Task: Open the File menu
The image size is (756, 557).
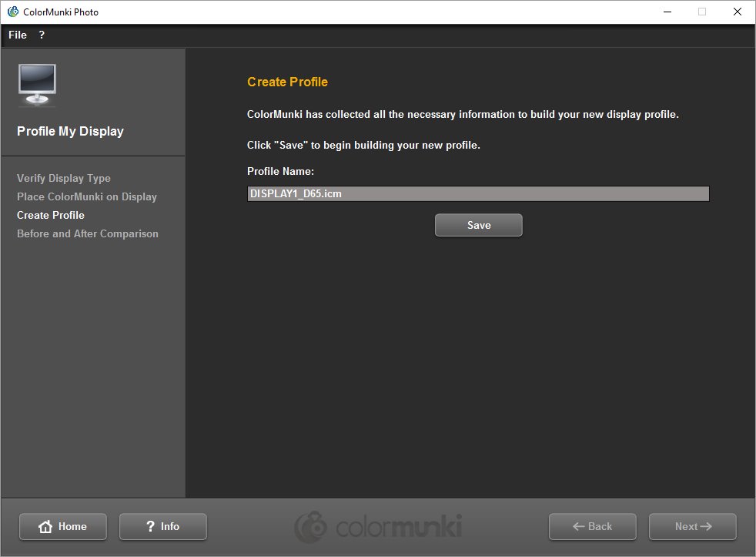Action: [18, 35]
